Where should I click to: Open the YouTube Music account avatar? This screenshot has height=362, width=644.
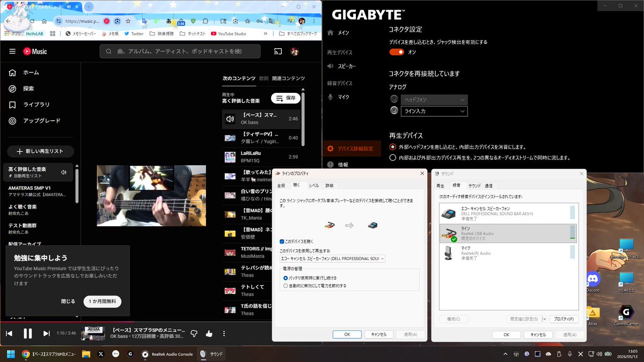pos(295,51)
